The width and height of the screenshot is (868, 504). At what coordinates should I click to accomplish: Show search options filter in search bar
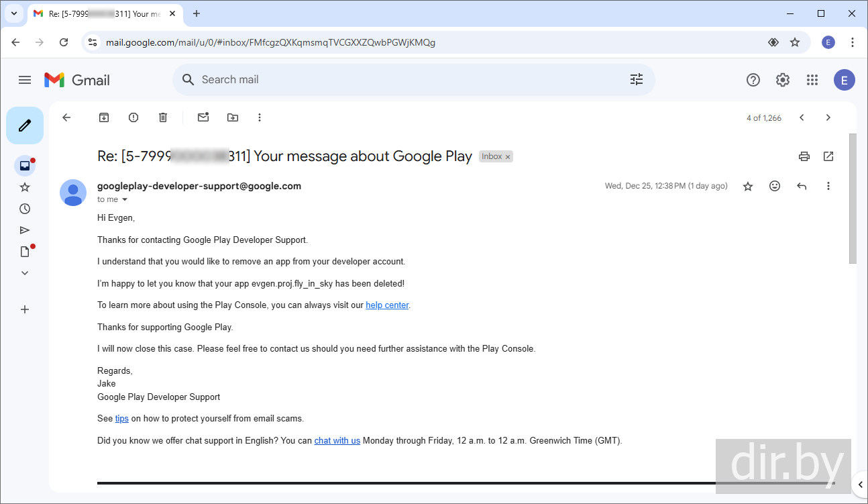pos(637,80)
